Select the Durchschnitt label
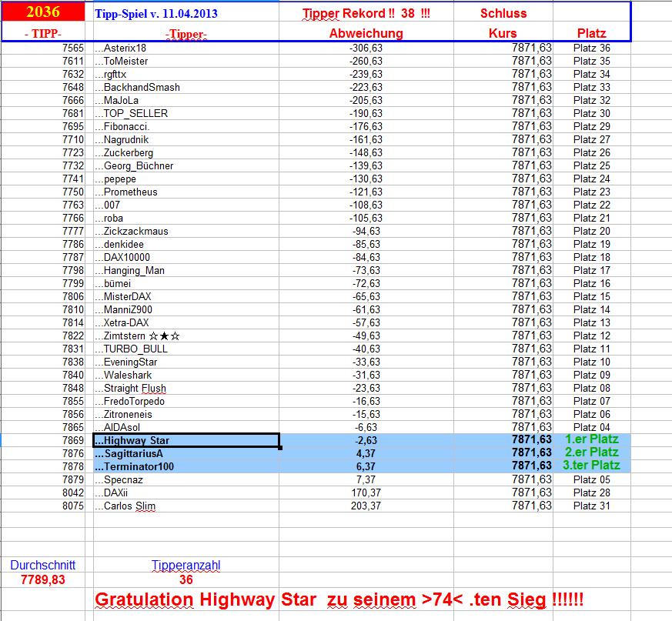Screen dimensions: 672x621 [x=43, y=566]
